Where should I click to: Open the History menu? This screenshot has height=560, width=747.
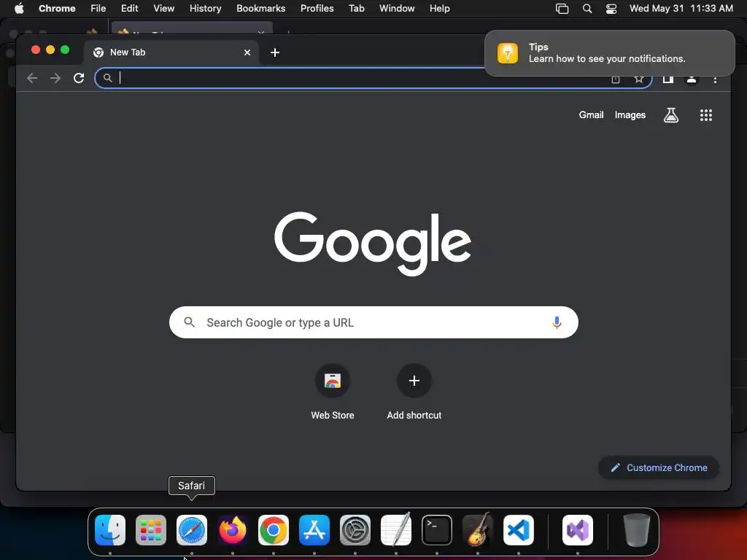[205, 8]
